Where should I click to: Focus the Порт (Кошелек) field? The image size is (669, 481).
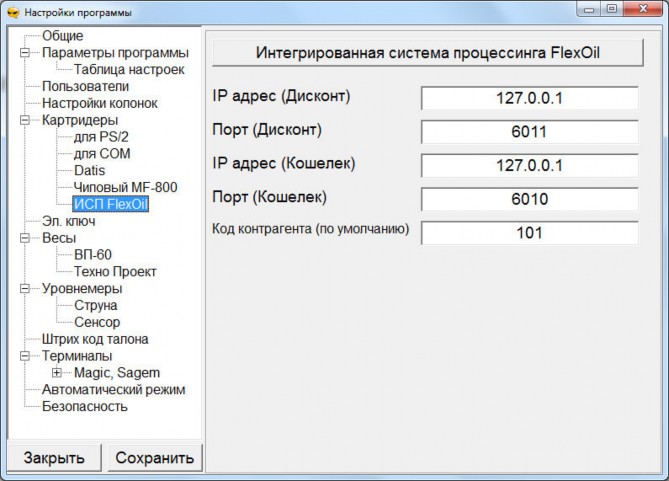click(x=529, y=199)
